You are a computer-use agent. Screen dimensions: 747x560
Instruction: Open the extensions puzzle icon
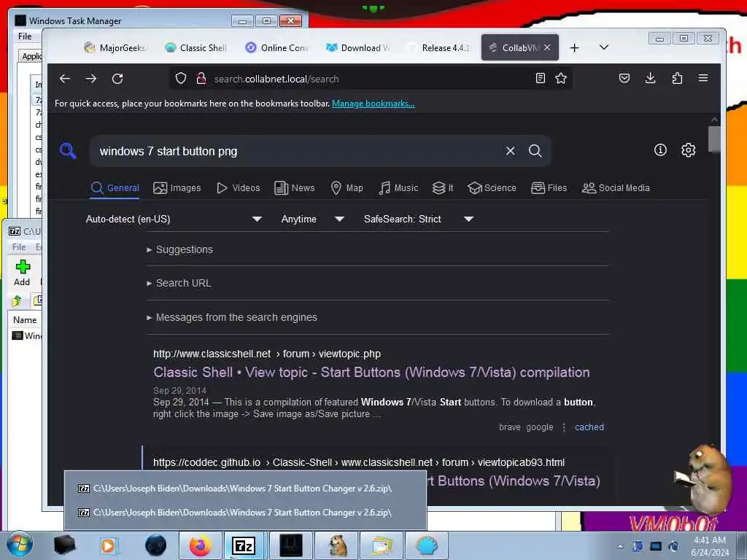tap(677, 78)
